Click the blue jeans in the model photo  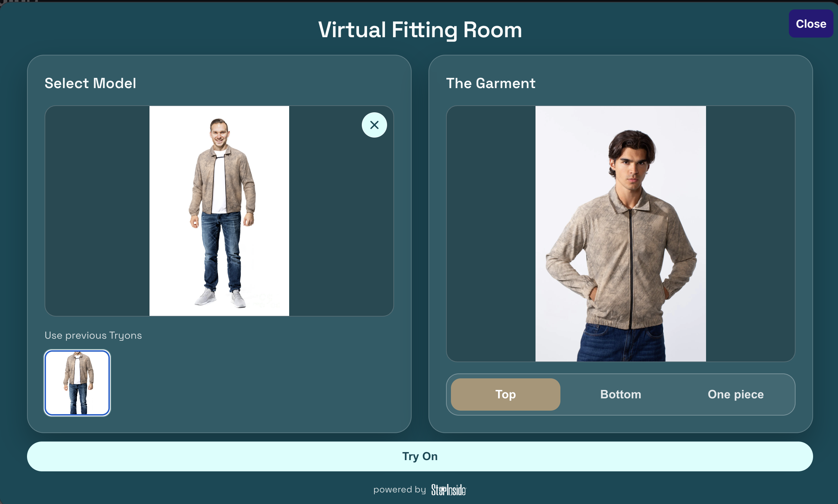point(221,251)
